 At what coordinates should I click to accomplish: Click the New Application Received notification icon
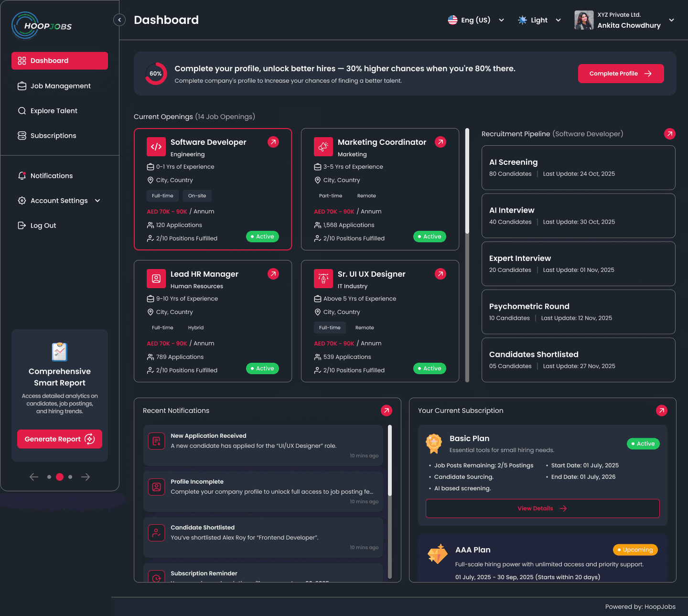pos(156,441)
